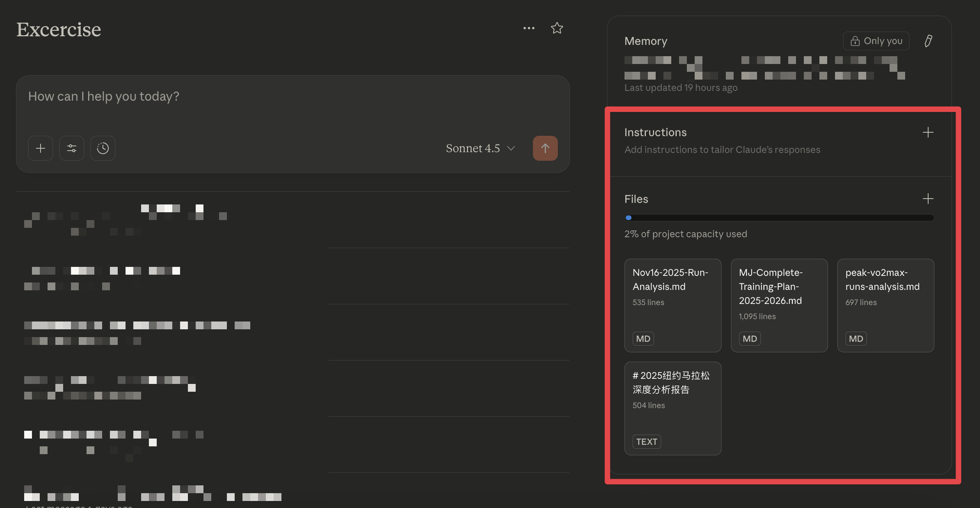The height and width of the screenshot is (508, 980).
Task: Click Add instructions to tailor Claude's responses
Action: (722, 150)
